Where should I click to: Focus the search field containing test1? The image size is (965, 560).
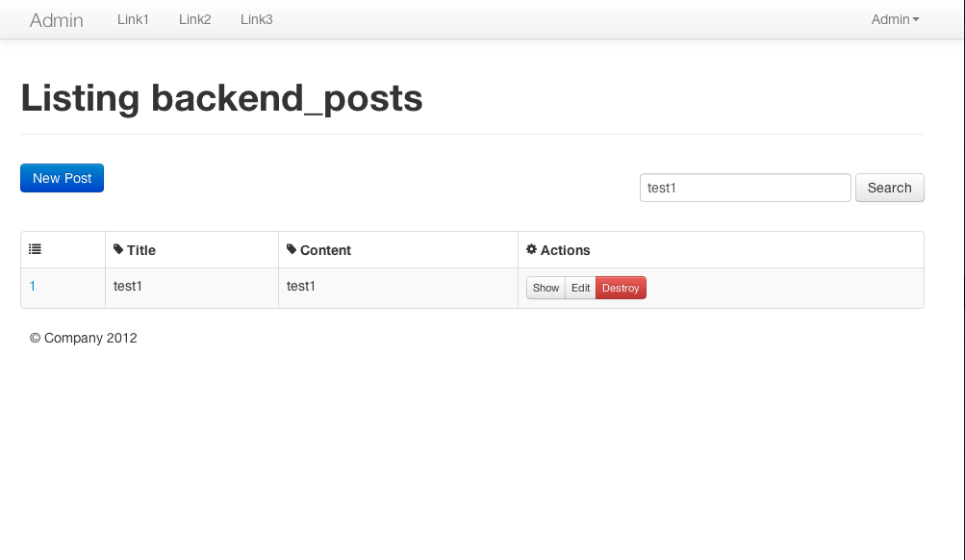pyautogui.click(x=746, y=188)
